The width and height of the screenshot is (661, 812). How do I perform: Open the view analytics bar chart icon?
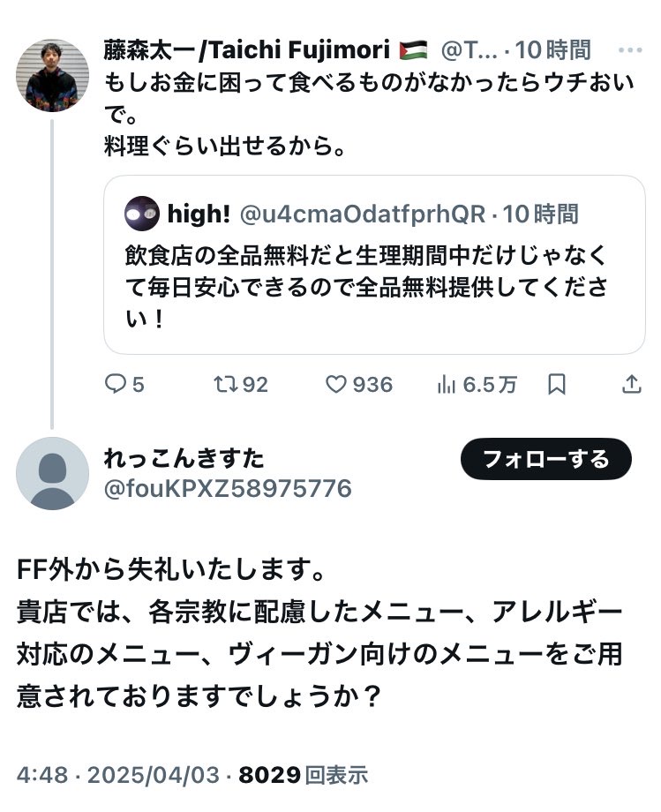coord(447,385)
